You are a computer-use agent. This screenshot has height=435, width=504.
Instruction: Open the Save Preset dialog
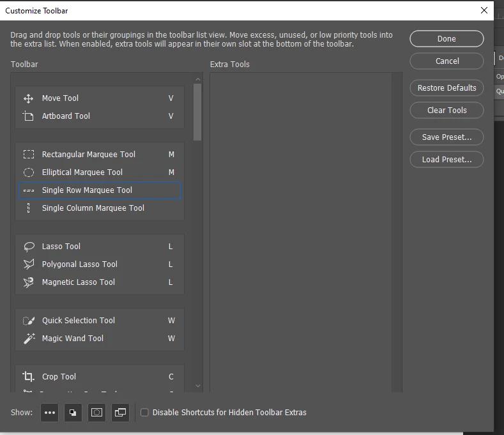click(447, 137)
